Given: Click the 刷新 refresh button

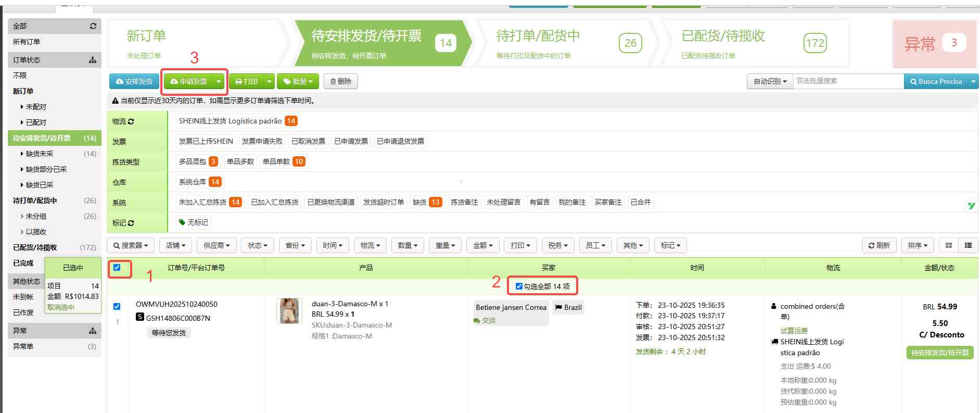Looking at the screenshot, I should [879, 245].
